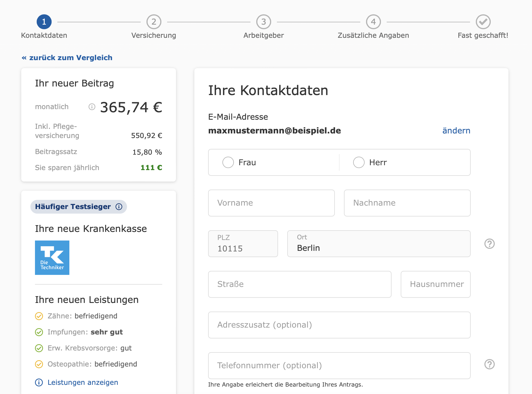Select the Herr radio button
The width and height of the screenshot is (532, 394).
click(359, 162)
